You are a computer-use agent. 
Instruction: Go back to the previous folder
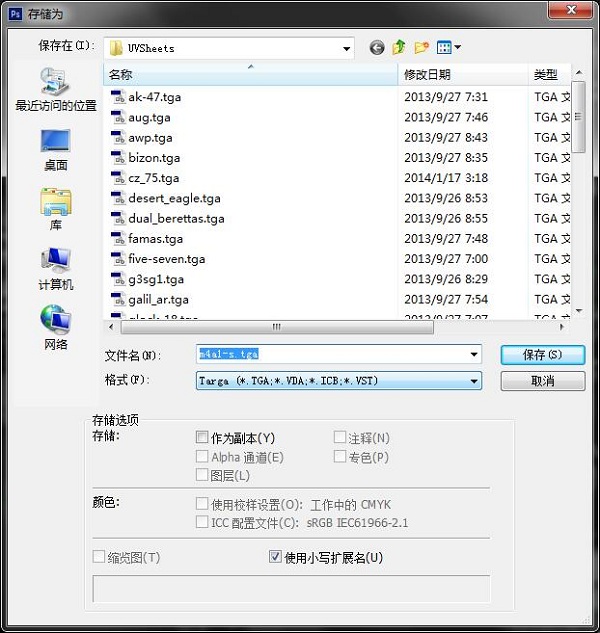point(377,48)
